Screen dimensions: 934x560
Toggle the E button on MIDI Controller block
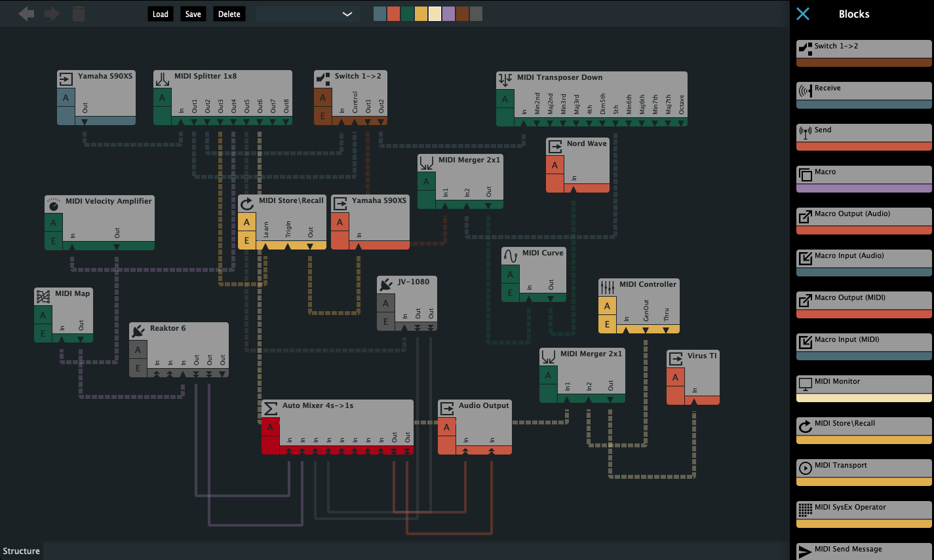(607, 324)
